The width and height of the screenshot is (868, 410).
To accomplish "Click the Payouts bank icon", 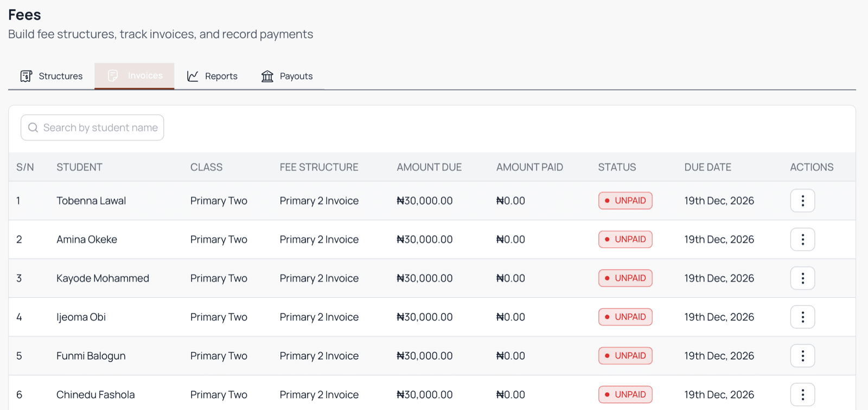I will (x=267, y=76).
